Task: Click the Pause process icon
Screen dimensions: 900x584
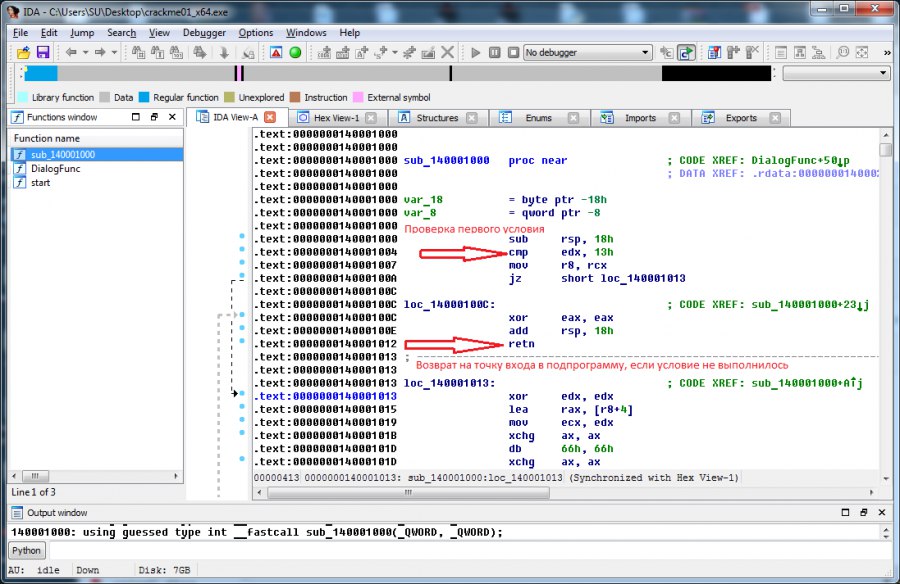Action: coord(496,52)
